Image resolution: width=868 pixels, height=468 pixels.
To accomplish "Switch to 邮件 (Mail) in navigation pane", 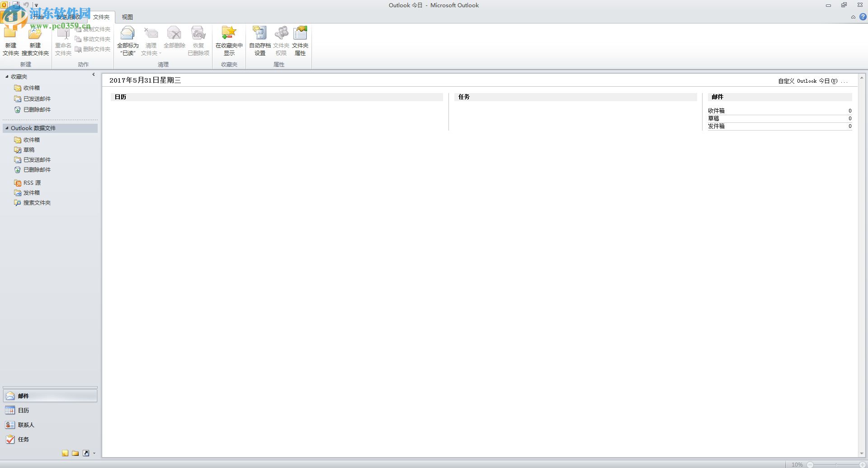I will (50, 396).
